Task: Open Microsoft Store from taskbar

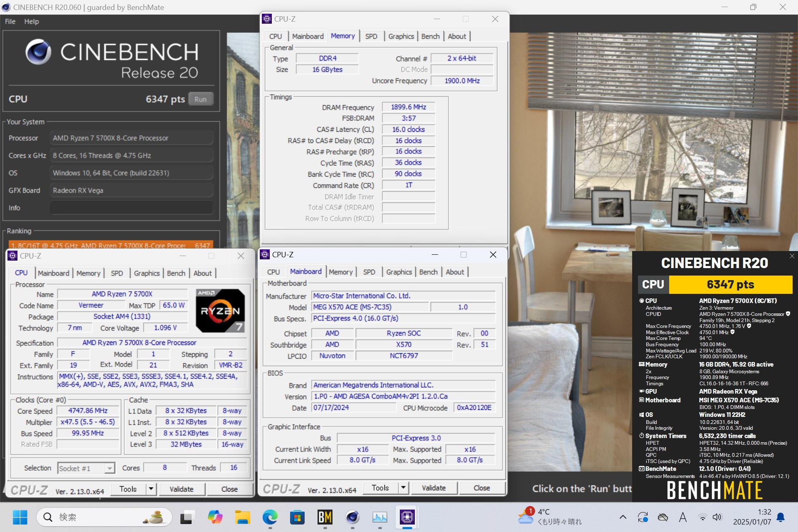Action: coord(297,517)
